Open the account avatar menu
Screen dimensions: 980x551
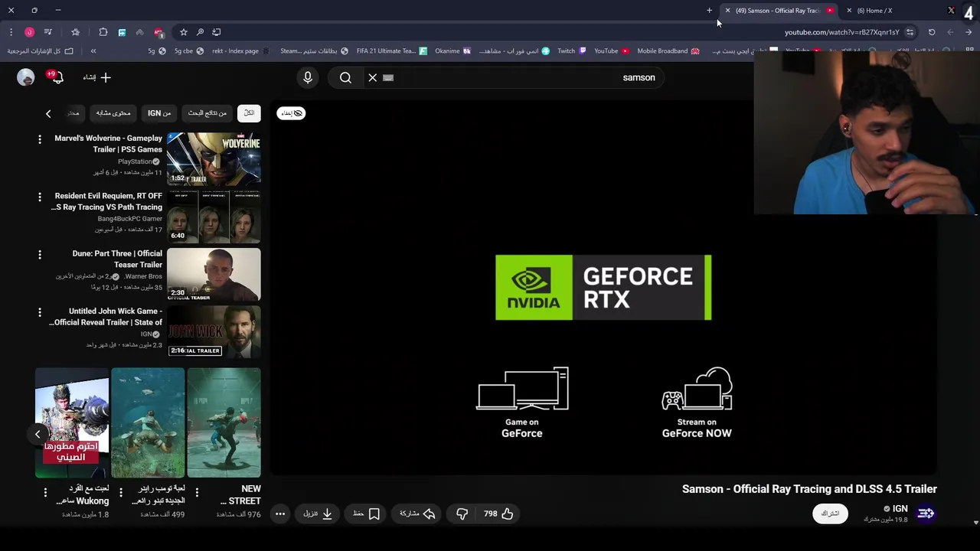pyautogui.click(x=26, y=77)
